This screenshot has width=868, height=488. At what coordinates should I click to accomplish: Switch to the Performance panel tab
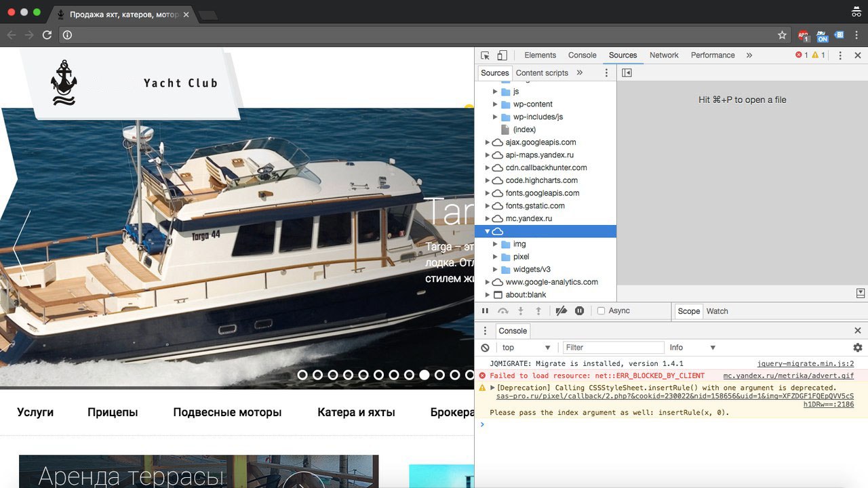[713, 56]
